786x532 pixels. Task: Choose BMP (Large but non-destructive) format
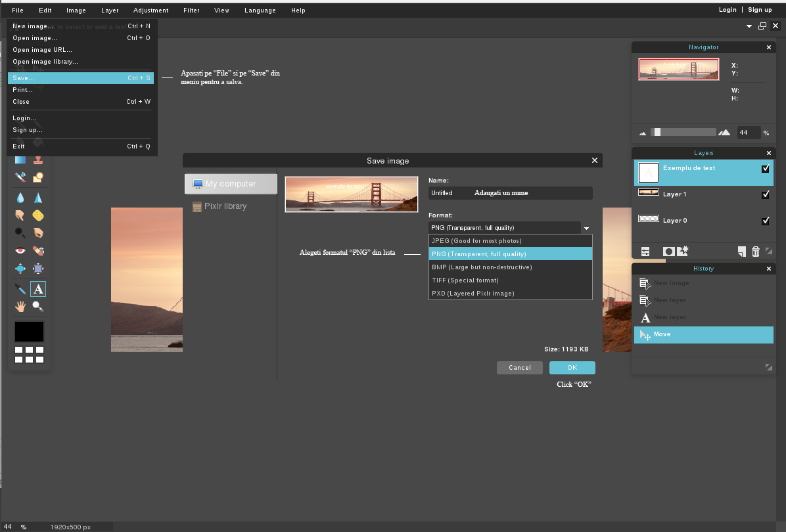[510, 267]
